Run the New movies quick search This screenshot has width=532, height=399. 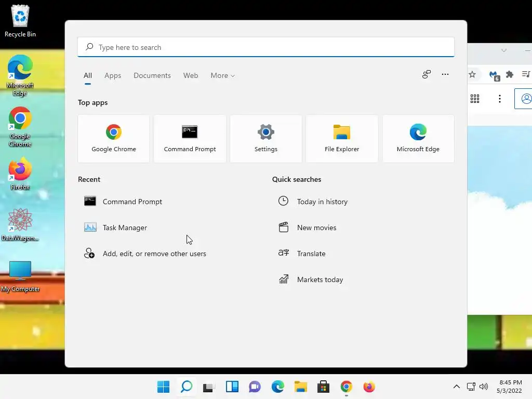tap(308, 228)
